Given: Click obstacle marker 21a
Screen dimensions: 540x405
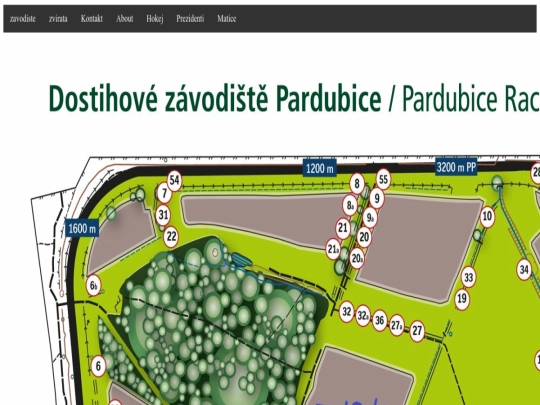Looking at the screenshot, I should coord(333,248).
